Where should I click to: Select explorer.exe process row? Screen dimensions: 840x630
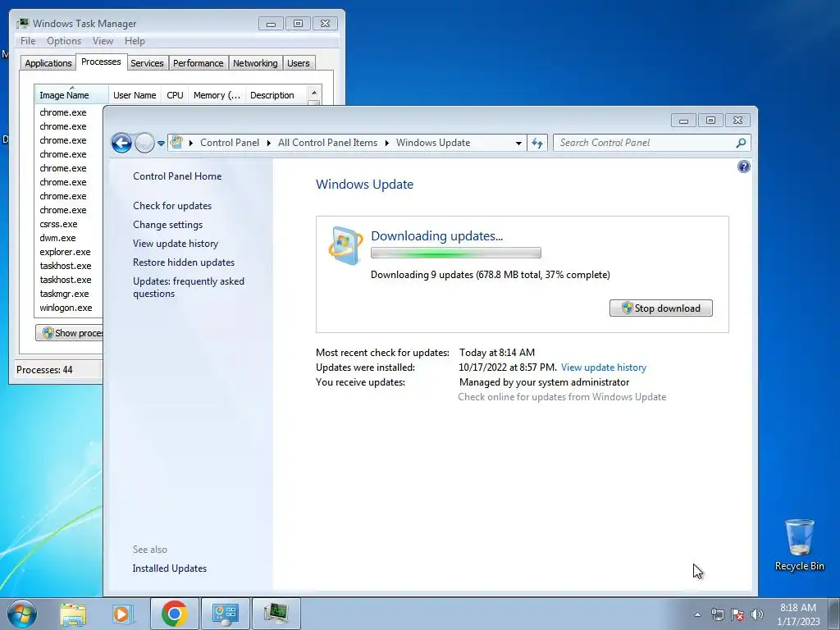(70, 252)
